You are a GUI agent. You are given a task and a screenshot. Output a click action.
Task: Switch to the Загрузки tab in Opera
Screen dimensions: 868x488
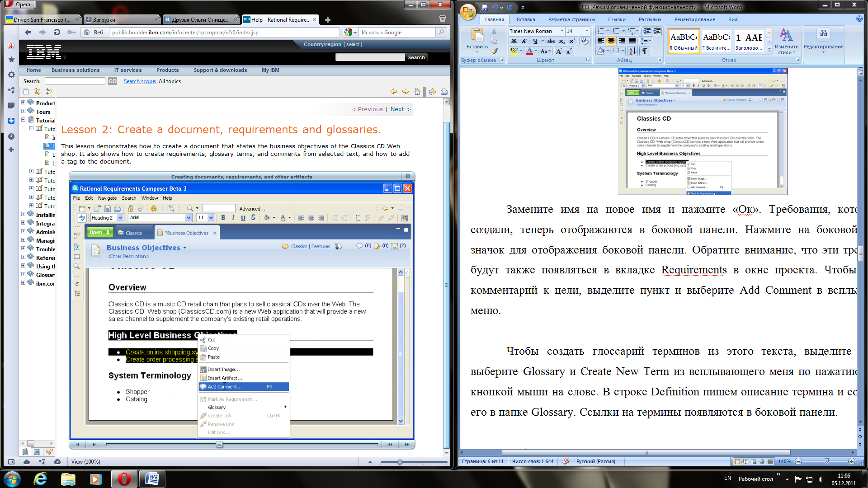click(121, 19)
